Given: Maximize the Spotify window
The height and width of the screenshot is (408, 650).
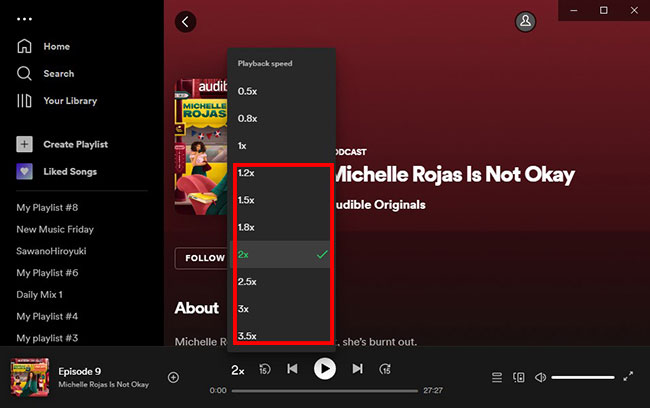Looking at the screenshot, I should coord(604,10).
